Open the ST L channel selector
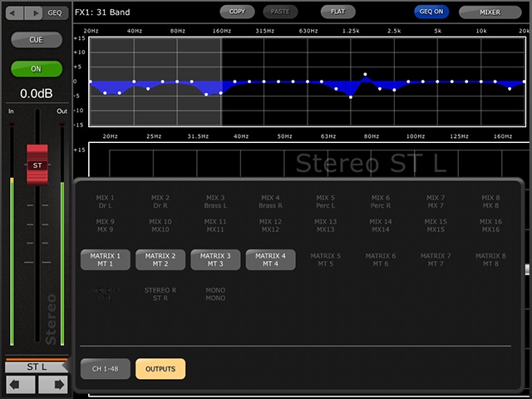532x399 pixels. 36,367
